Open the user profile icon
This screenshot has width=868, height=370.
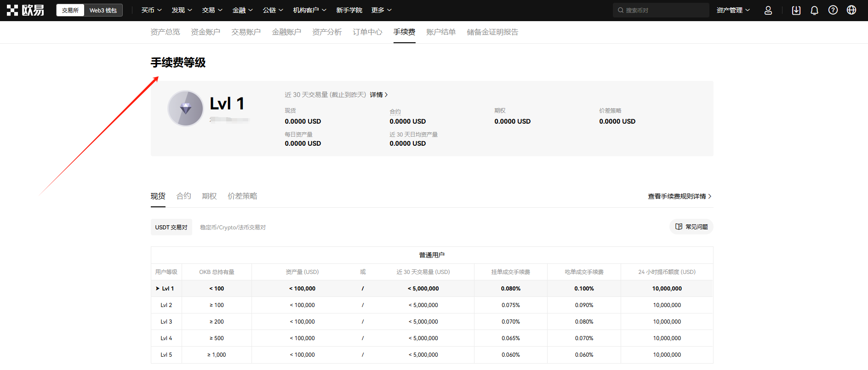[768, 10]
